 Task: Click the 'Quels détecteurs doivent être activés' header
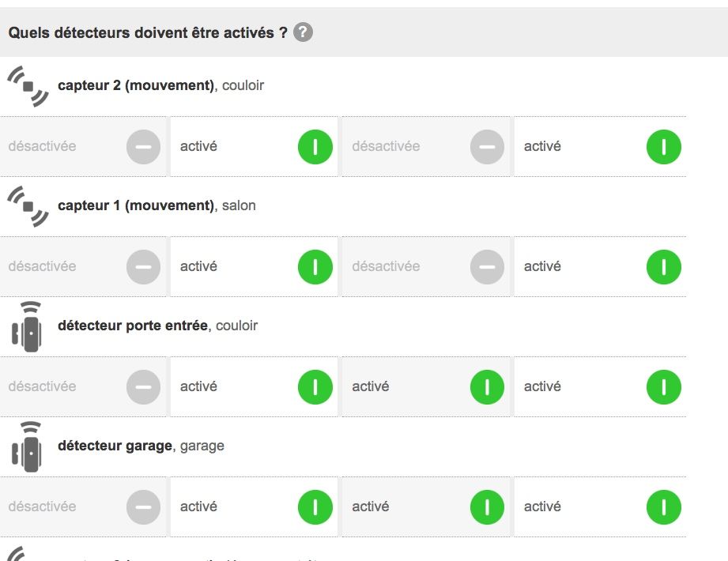click(148, 33)
